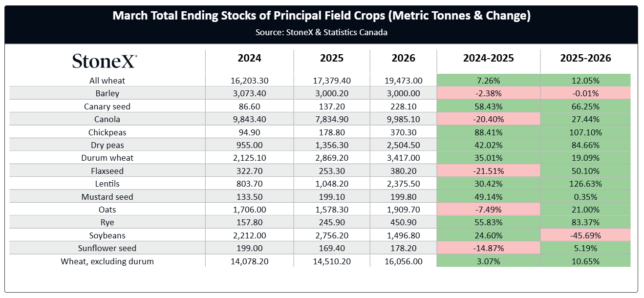Image resolution: width=644 pixels, height=298 pixels.
Task: Click Flaxseed 2025-2026 value 50.10%
Action: click(585, 171)
